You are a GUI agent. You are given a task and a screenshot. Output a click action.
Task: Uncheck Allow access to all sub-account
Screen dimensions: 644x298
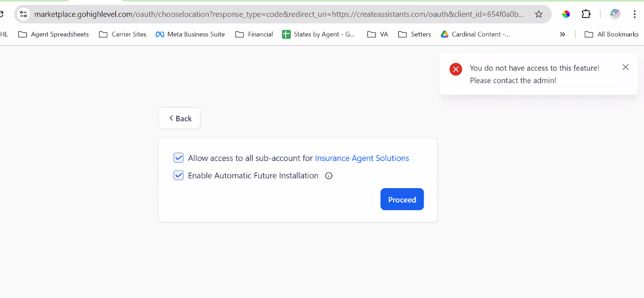click(x=179, y=158)
